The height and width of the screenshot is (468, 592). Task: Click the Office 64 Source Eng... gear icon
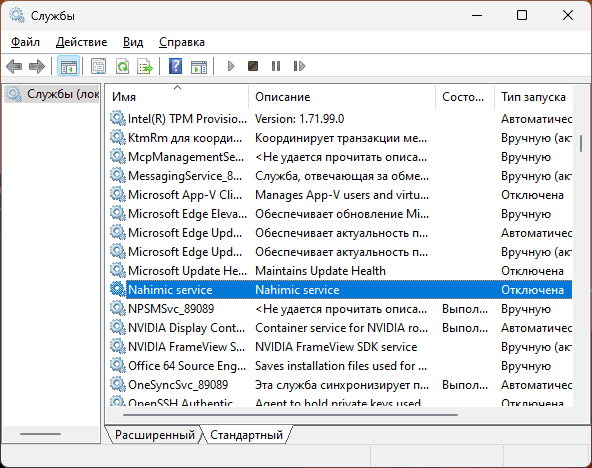pyautogui.click(x=117, y=365)
